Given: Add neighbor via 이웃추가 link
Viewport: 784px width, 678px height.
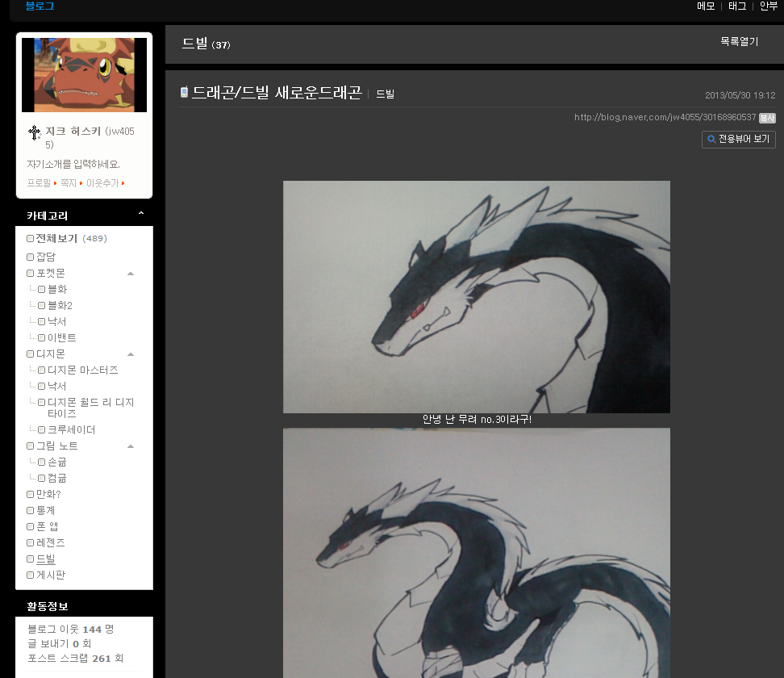Looking at the screenshot, I should pos(102,183).
